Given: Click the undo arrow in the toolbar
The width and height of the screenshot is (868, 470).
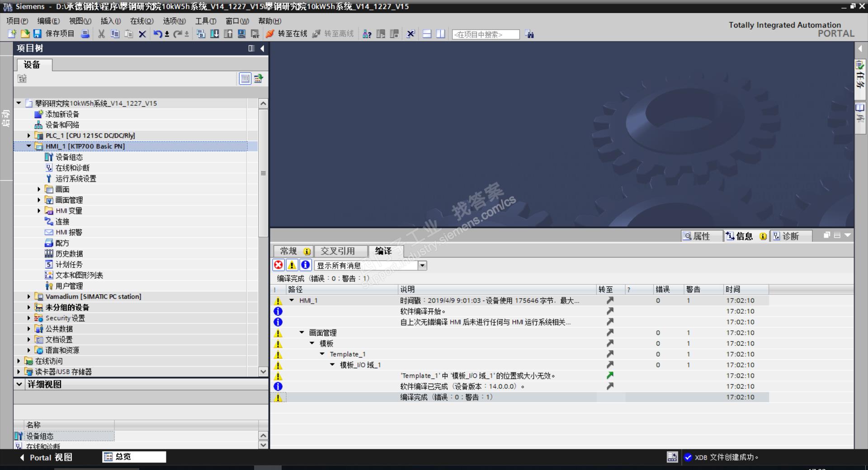Looking at the screenshot, I should (x=157, y=34).
